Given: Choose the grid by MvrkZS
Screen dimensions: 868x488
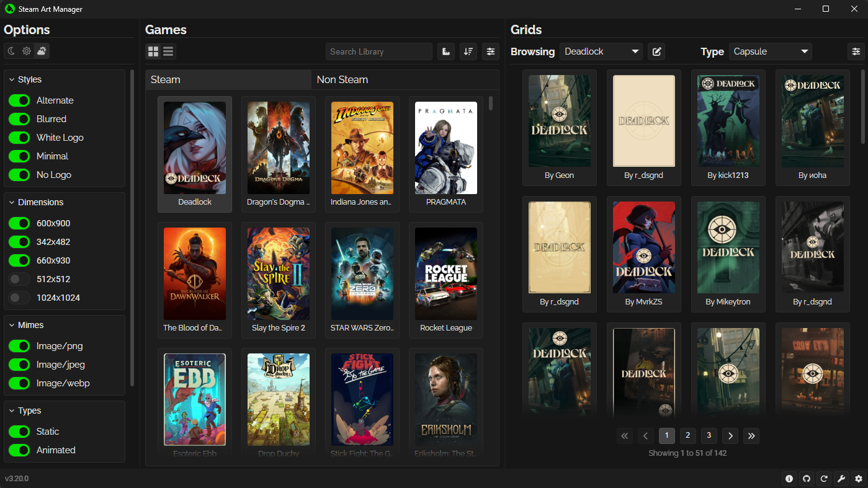Looking at the screenshot, I should [644, 254].
